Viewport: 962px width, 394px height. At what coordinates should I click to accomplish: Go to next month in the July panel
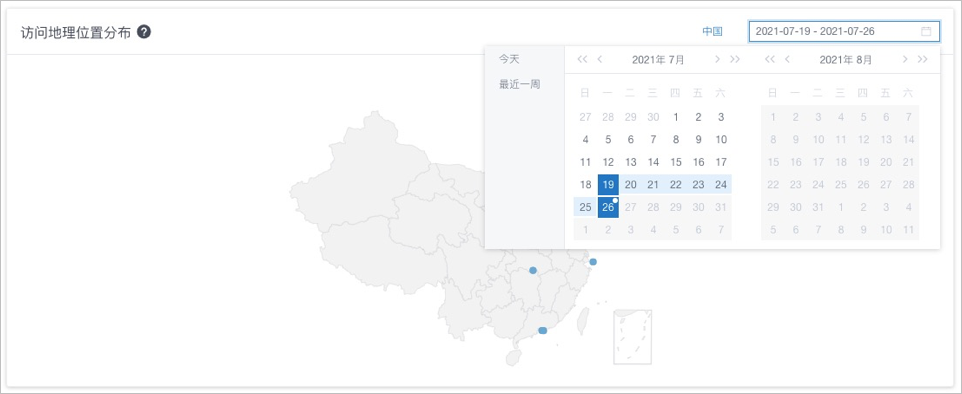tap(717, 60)
